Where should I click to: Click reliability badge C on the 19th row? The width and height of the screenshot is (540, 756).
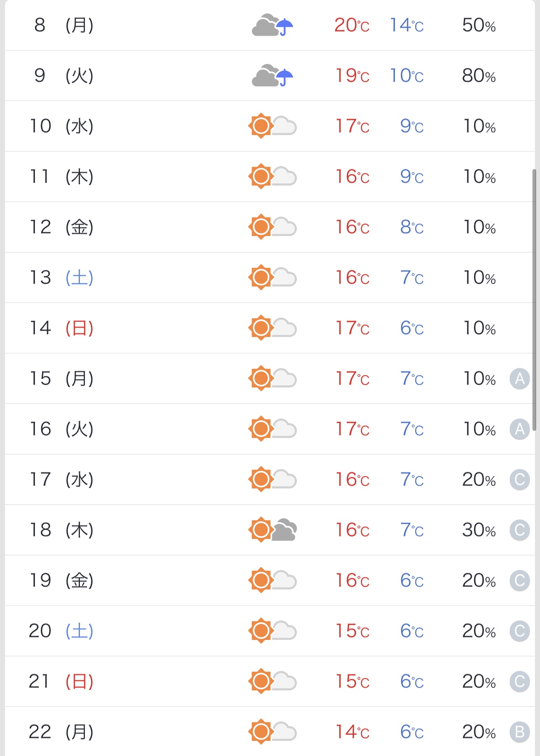[x=519, y=581]
